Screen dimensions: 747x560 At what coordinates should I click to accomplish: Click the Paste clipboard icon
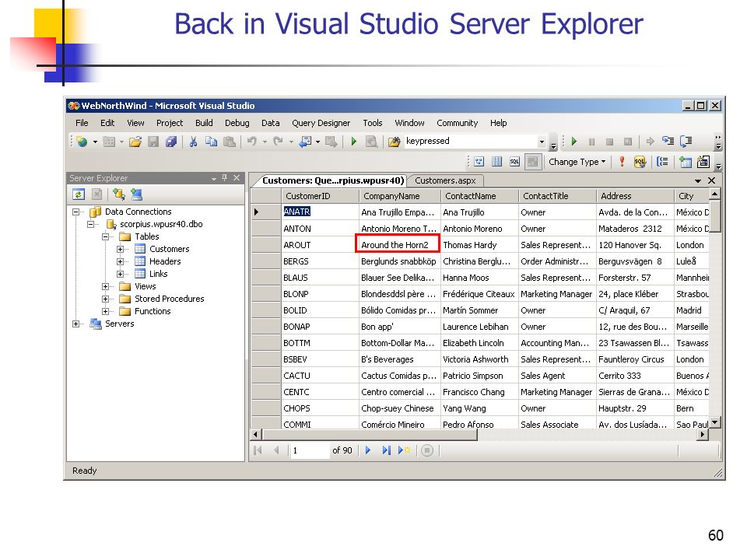click(x=229, y=142)
